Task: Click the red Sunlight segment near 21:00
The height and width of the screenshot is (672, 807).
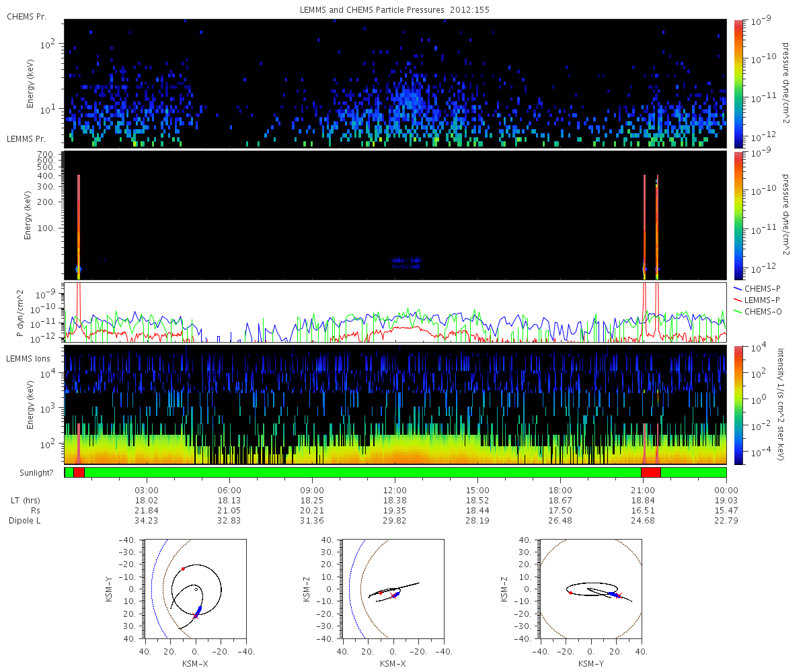Action: tap(651, 472)
